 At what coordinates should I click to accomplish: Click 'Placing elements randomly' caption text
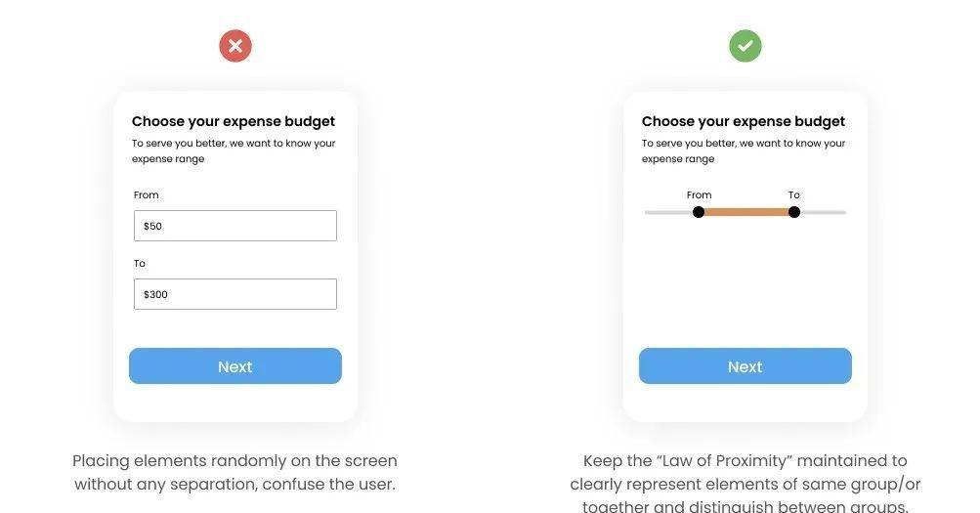pos(234,472)
